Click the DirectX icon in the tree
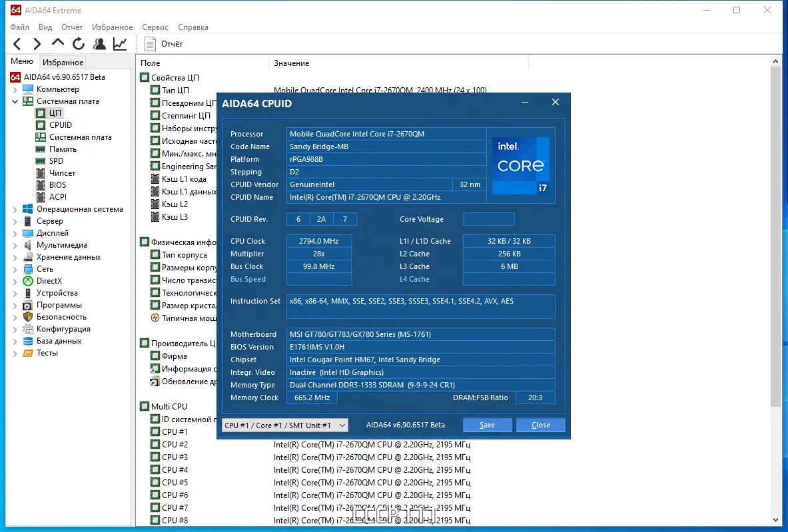The width and height of the screenshot is (788, 532). click(28, 281)
